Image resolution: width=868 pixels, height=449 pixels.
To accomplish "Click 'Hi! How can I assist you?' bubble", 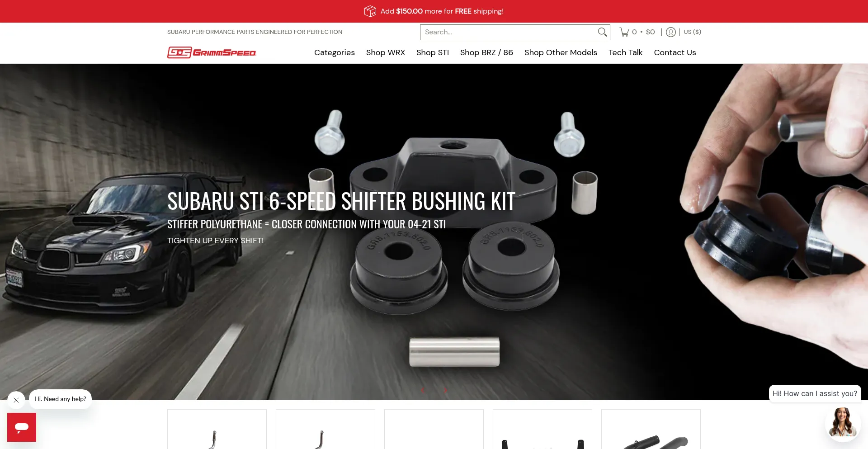I will [815, 394].
